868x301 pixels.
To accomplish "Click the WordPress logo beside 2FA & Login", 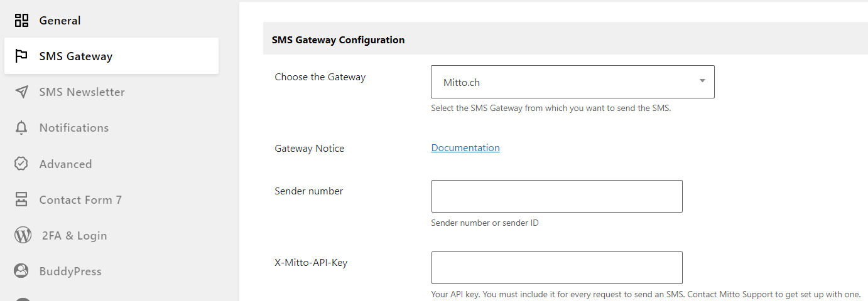I will [x=23, y=235].
